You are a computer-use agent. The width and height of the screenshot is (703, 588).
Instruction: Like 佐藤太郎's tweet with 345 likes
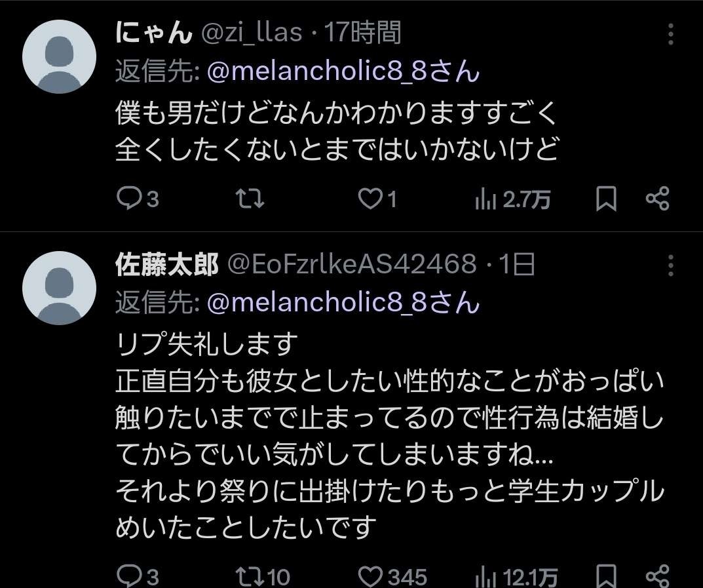coord(372,577)
